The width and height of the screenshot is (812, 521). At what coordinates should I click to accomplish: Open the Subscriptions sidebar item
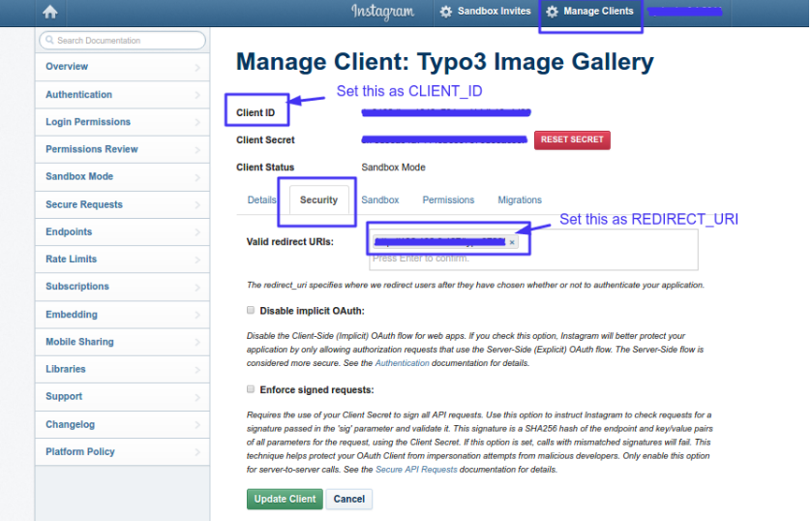pyautogui.click(x=122, y=287)
